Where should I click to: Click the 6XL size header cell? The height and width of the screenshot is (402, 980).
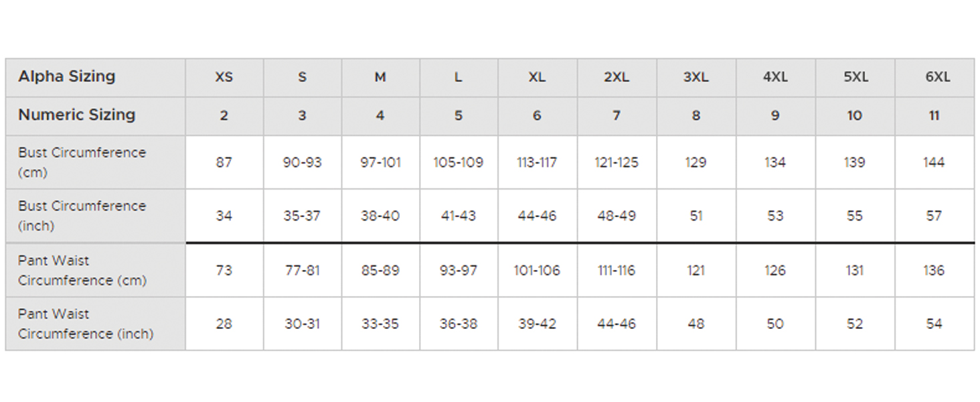pos(937,77)
